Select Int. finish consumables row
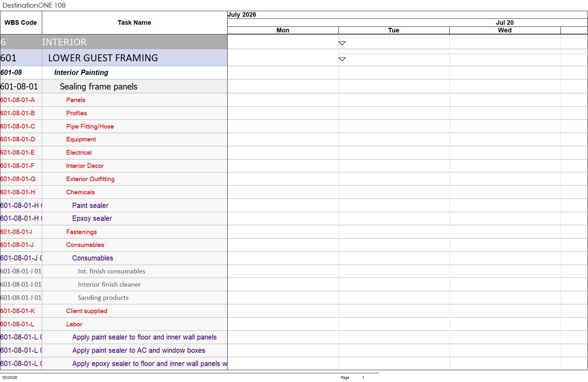The height and width of the screenshot is (382, 588). click(114, 271)
